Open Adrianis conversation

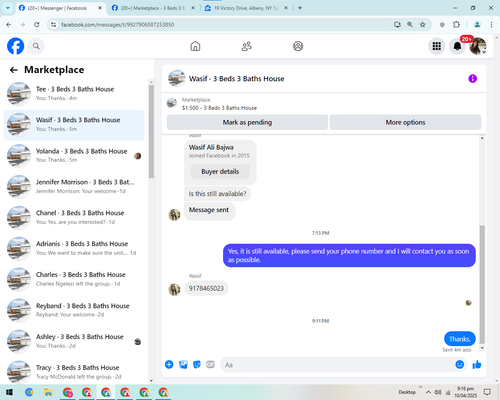click(74, 248)
